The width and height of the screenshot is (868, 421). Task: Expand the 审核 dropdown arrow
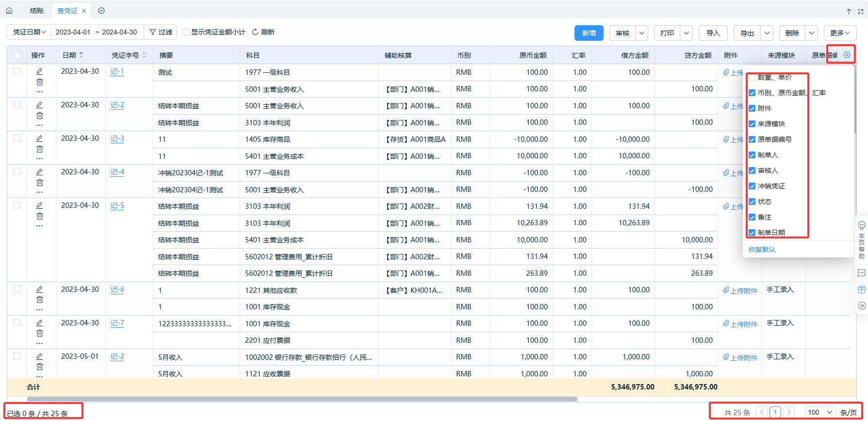point(641,33)
